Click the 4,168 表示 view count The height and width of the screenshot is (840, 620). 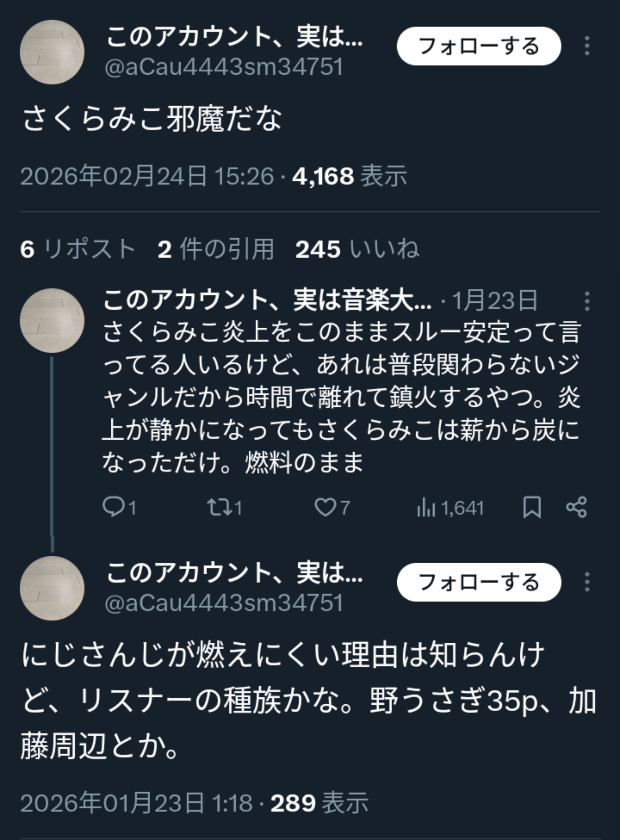349,176
